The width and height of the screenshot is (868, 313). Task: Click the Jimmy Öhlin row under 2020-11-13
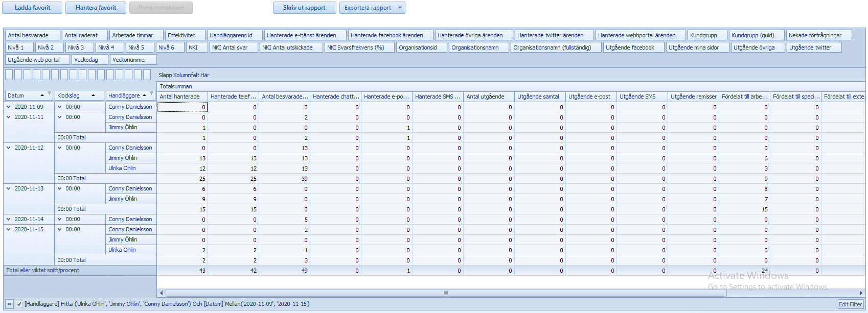click(131, 199)
